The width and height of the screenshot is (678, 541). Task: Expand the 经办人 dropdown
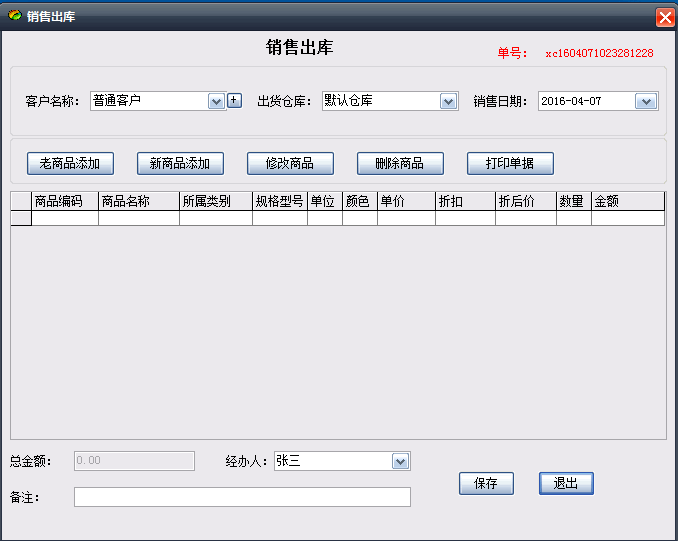pos(400,461)
